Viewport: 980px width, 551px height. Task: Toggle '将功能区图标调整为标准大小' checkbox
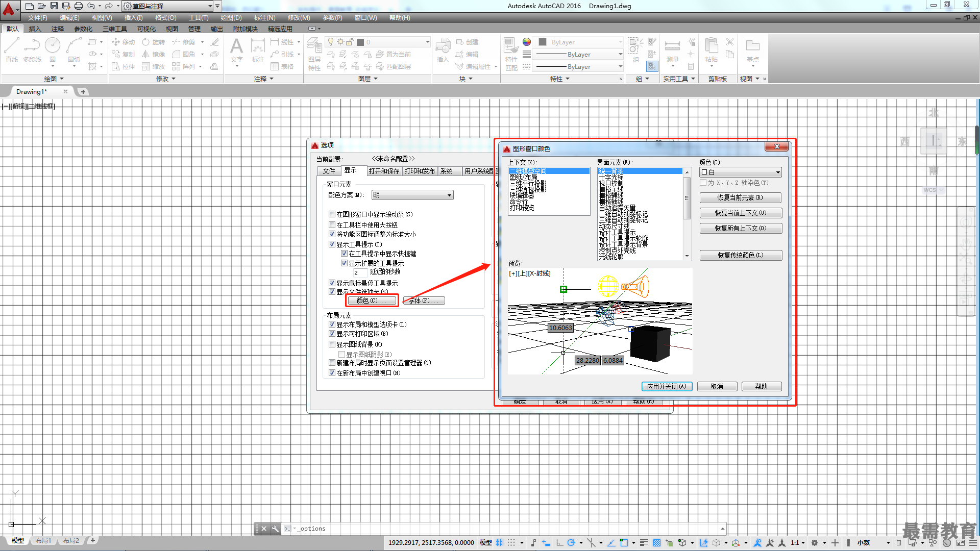pos(332,234)
